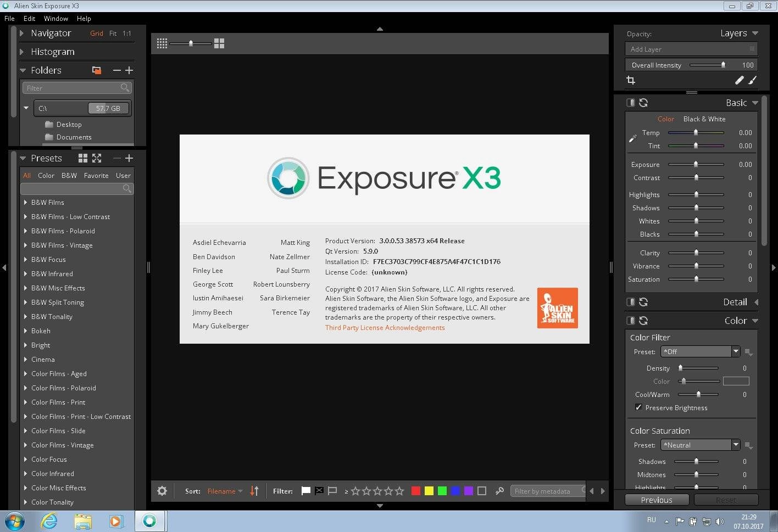
Task: Expand the Cinema preset group
Action: click(x=25, y=359)
